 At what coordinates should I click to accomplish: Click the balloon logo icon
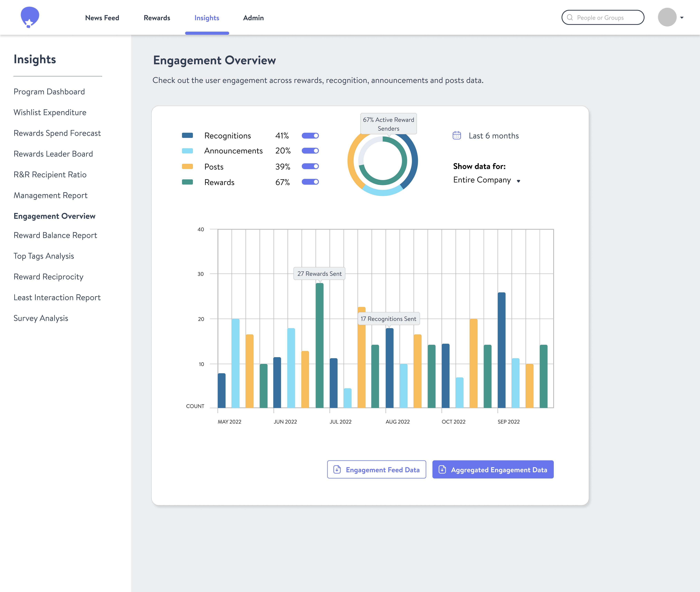(30, 17)
